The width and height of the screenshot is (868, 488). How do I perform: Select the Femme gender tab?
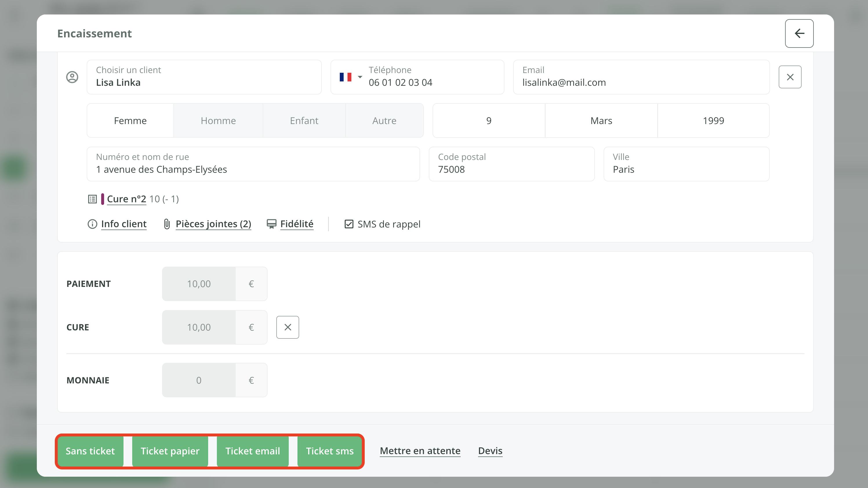(130, 121)
